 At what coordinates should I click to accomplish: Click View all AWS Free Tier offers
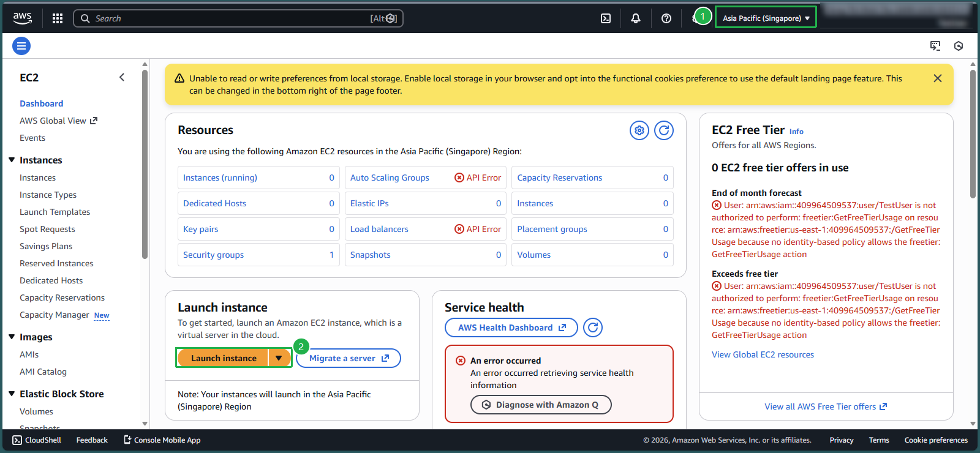pyautogui.click(x=826, y=406)
